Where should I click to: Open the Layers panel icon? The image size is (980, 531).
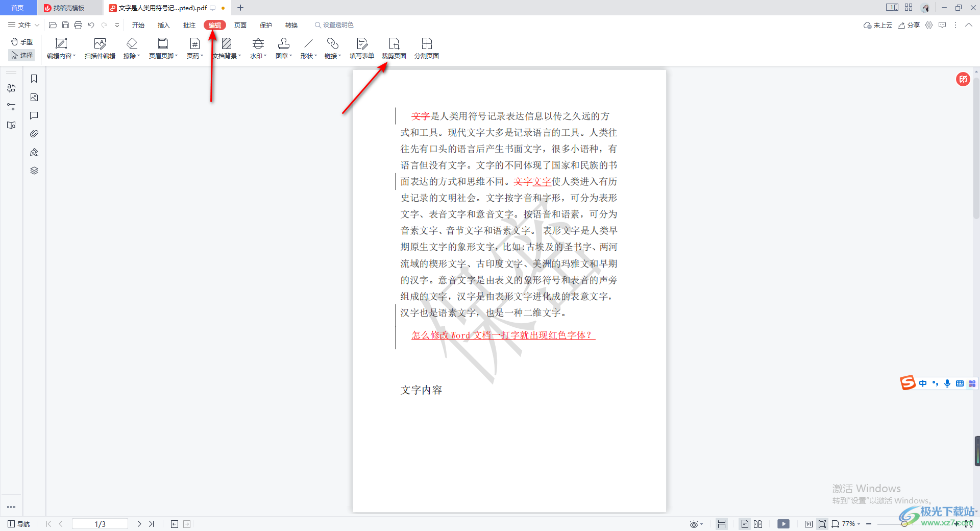click(34, 171)
